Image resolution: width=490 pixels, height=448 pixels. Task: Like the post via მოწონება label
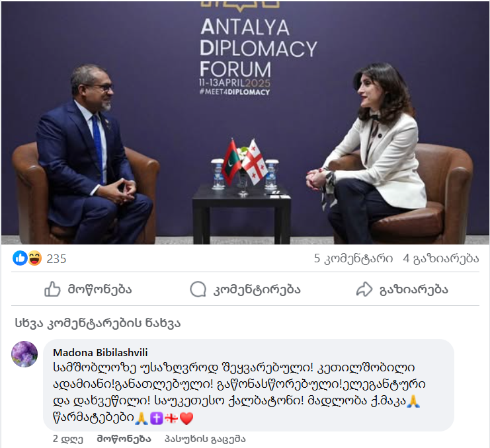point(100,289)
